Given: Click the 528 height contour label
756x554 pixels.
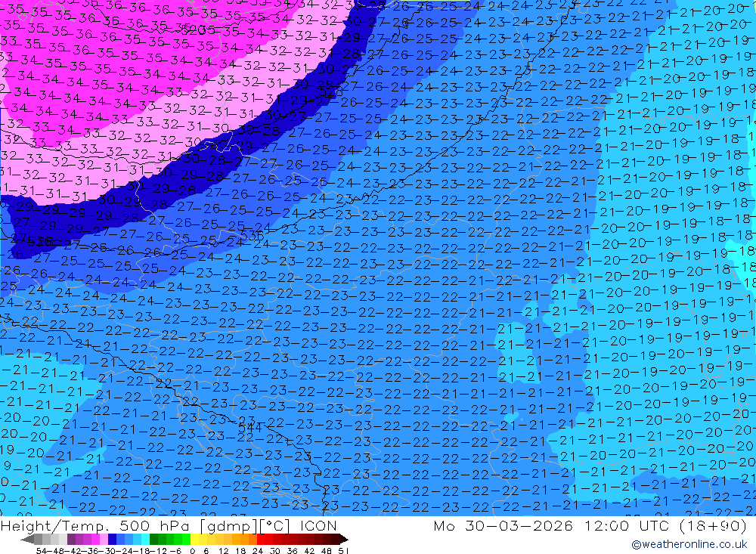Looking at the screenshot, I should 332,91.
